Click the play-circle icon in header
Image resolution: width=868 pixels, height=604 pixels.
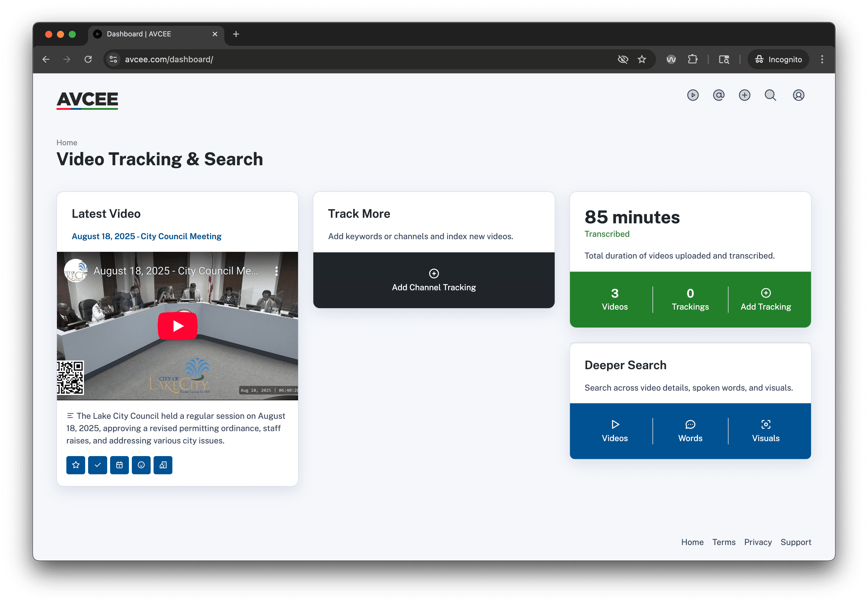click(x=693, y=95)
